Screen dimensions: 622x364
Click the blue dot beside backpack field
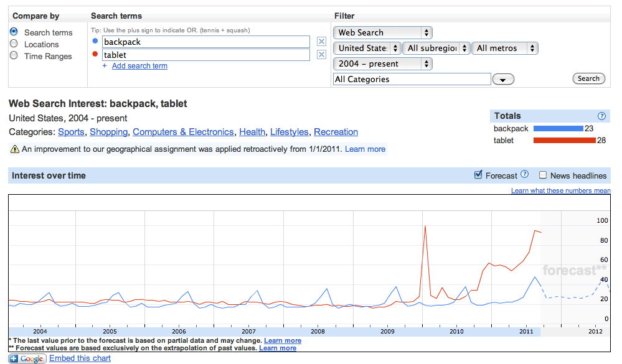point(95,41)
